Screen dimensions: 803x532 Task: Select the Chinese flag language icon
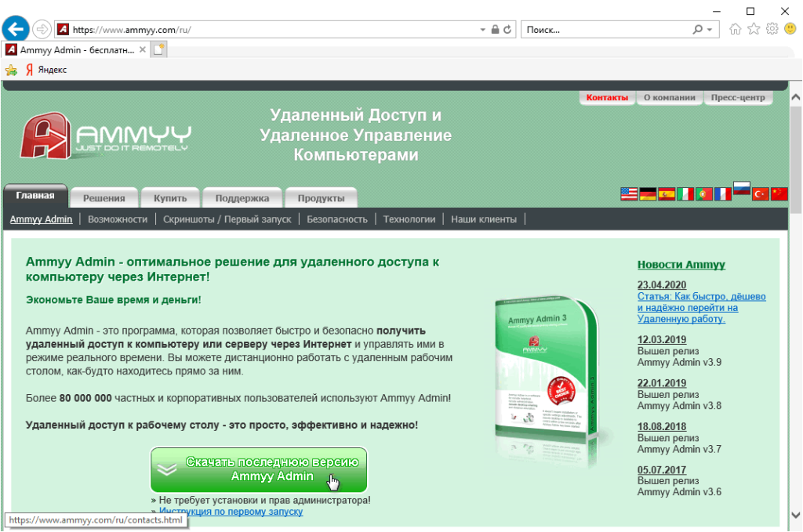[x=779, y=194]
